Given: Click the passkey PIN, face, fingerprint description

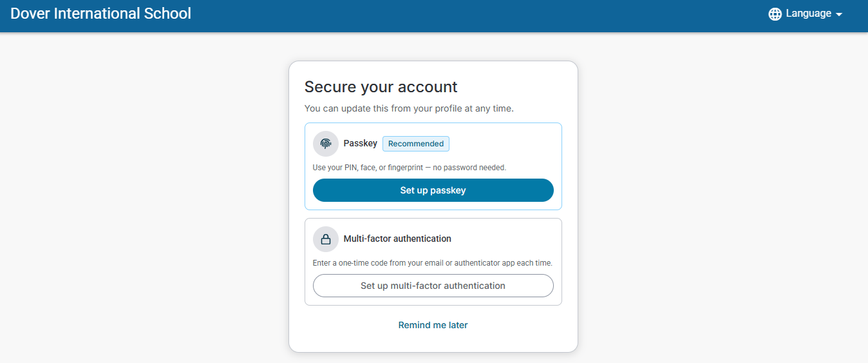Looking at the screenshot, I should (x=410, y=168).
